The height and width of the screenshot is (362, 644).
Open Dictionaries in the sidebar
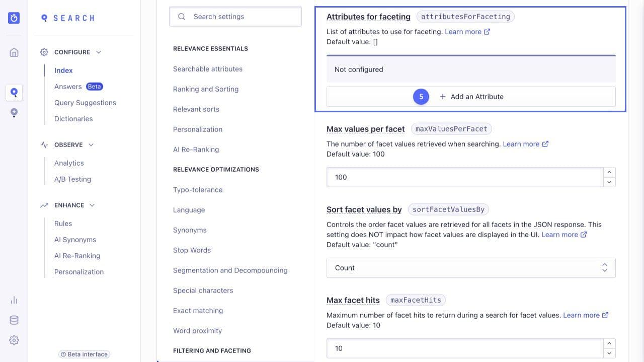pos(73,119)
